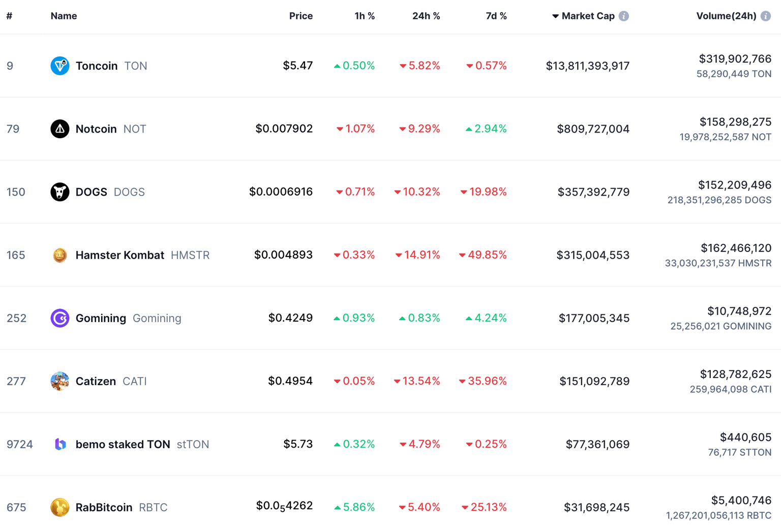
Task: Select the Catizen name link
Action: click(95, 381)
